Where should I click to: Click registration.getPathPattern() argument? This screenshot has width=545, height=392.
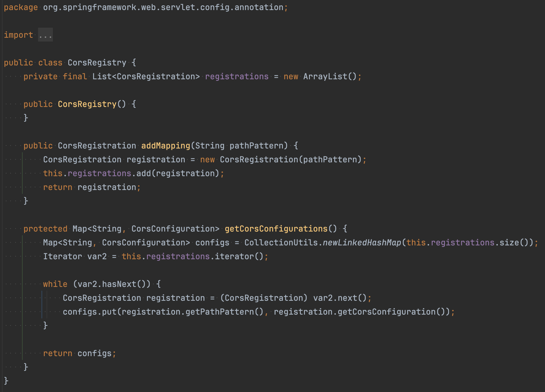[193, 312]
